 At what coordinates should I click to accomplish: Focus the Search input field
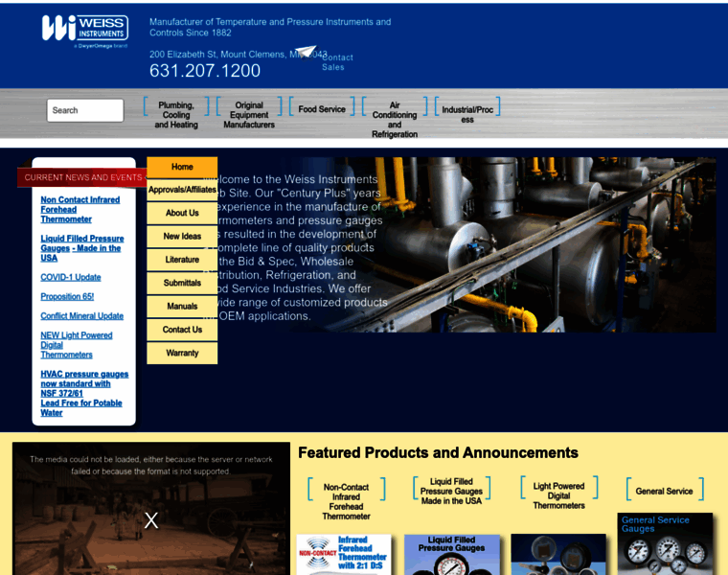85,110
